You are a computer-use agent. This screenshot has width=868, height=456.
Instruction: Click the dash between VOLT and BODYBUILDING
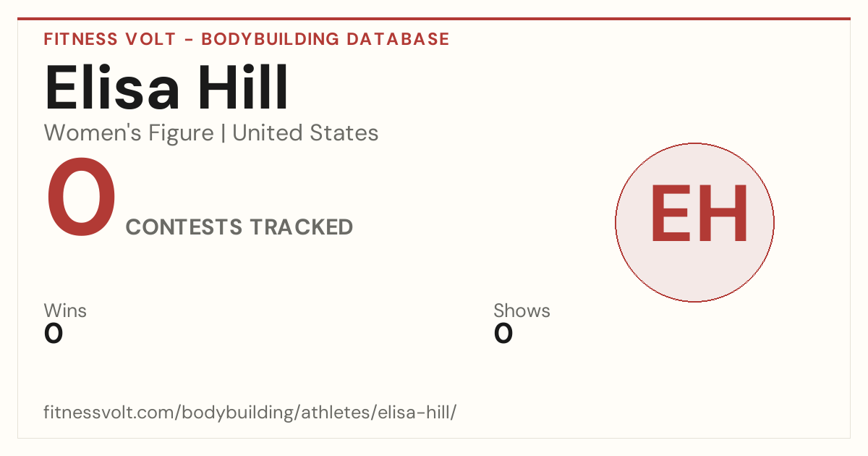(189, 40)
